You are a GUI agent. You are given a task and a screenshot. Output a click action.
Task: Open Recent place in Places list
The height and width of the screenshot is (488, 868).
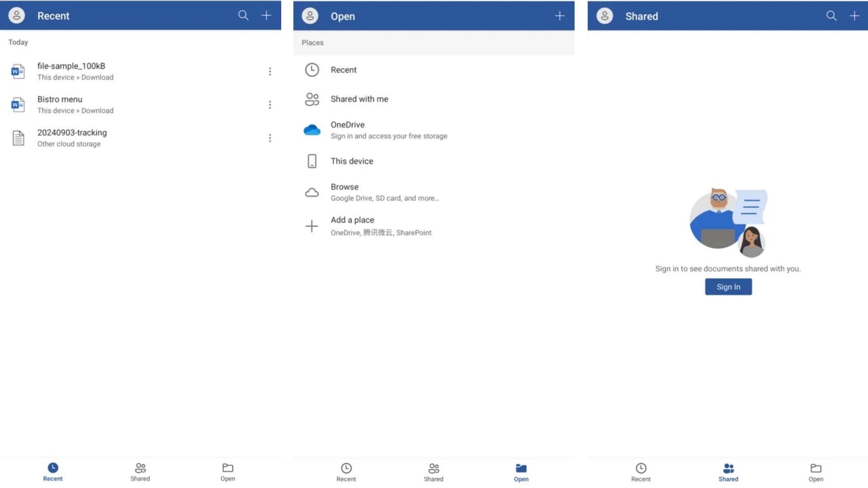(344, 70)
